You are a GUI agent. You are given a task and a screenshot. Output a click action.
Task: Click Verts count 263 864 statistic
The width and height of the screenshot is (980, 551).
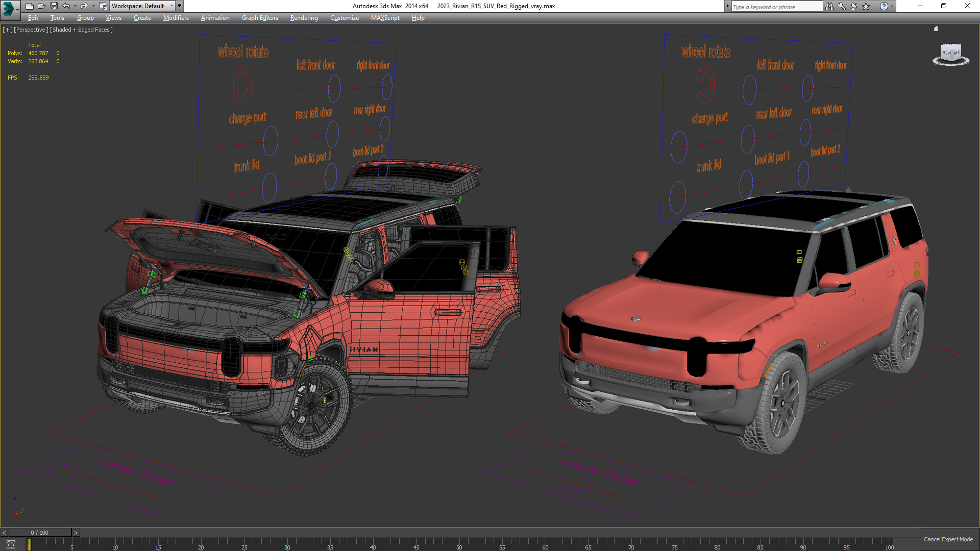click(38, 61)
